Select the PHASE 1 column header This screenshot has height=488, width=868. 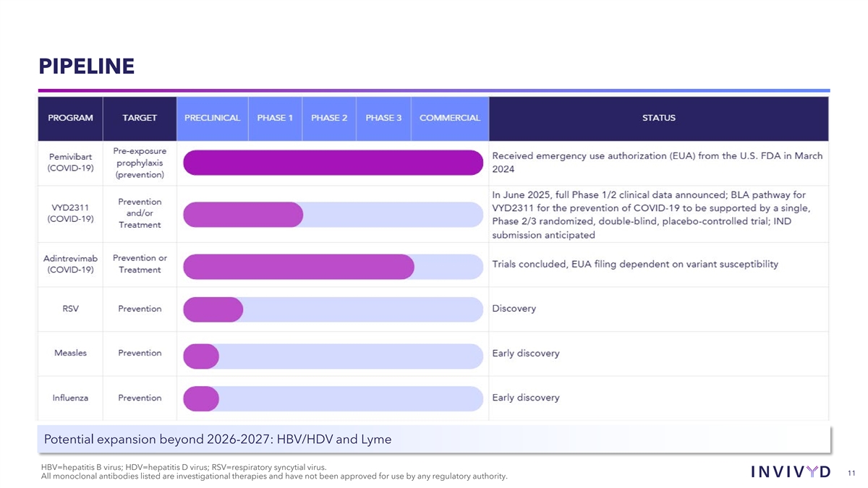click(275, 118)
